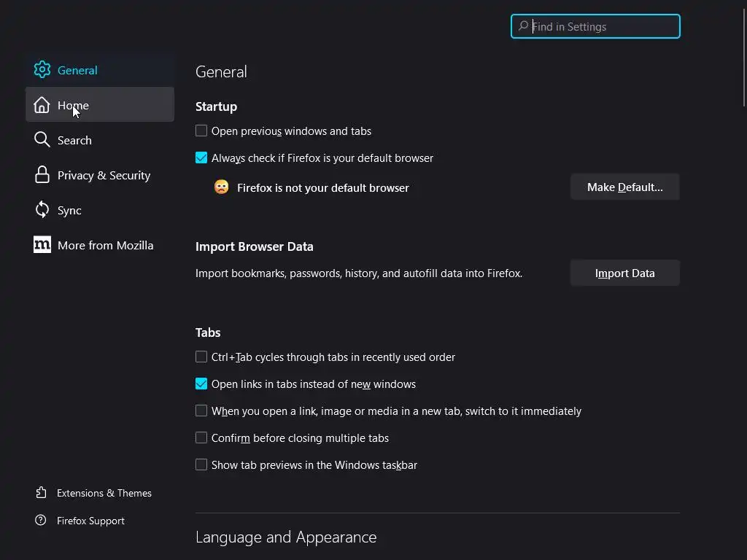Click the Sync arrows icon
747x560 pixels.
click(42, 210)
